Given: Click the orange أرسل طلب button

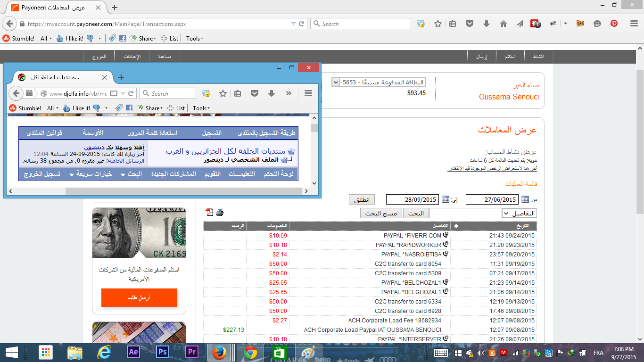Looking at the screenshot, I should (139, 298).
